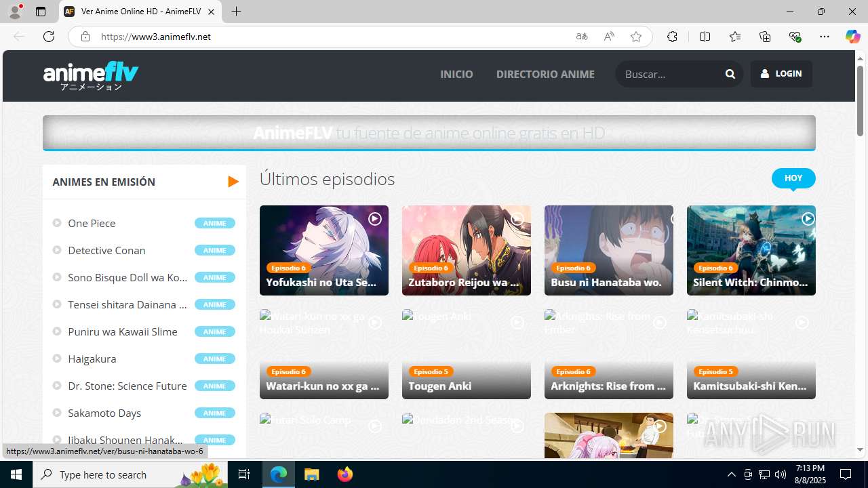Open the Extensions puzzle icon
868x488 pixels.
[x=672, y=37]
